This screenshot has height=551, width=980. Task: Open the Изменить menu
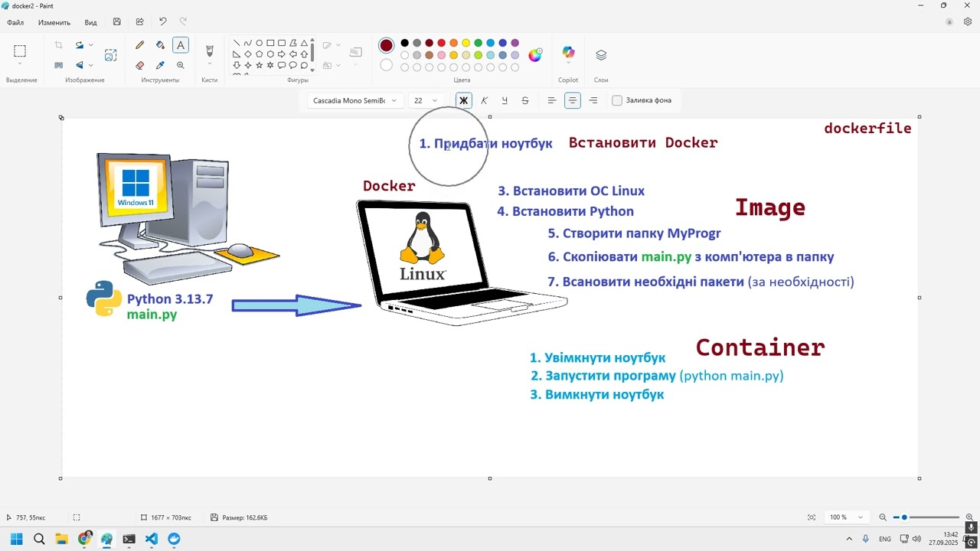click(x=54, y=22)
